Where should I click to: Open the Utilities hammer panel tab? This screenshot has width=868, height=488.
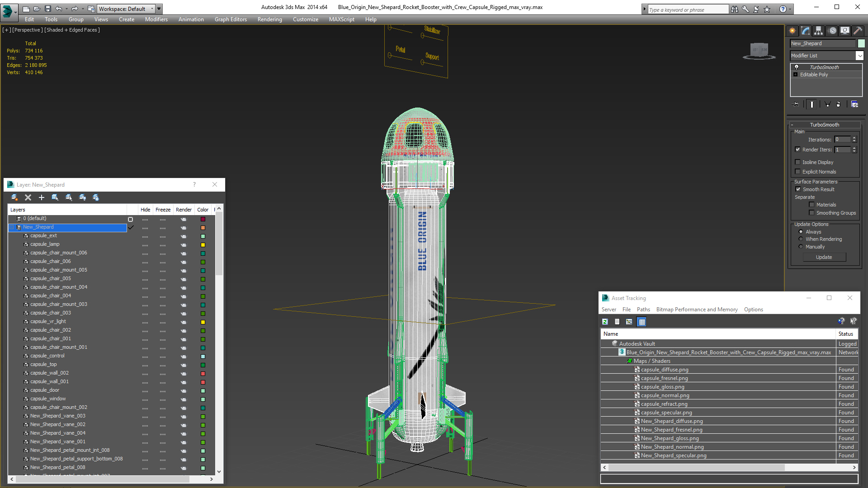coord(858,31)
